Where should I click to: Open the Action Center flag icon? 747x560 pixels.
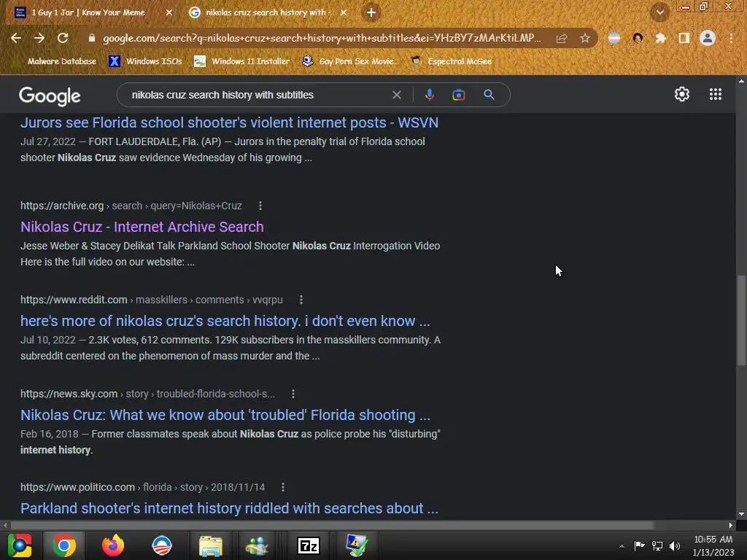pyautogui.click(x=639, y=545)
